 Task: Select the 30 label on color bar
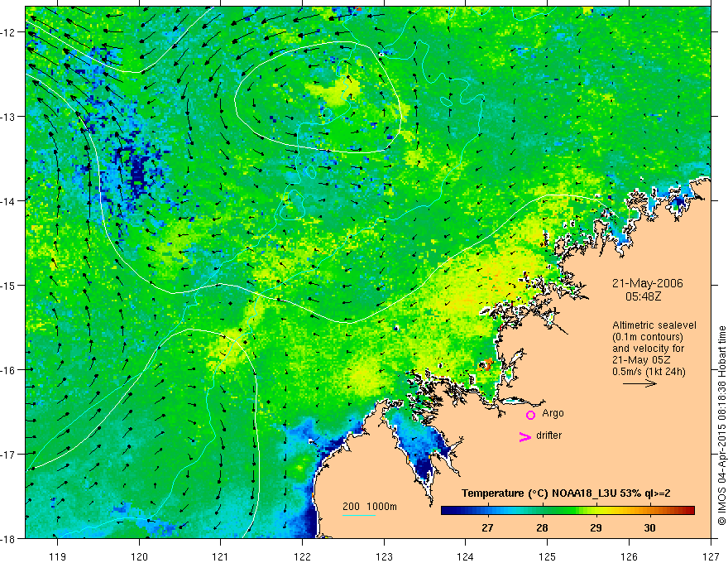(649, 527)
